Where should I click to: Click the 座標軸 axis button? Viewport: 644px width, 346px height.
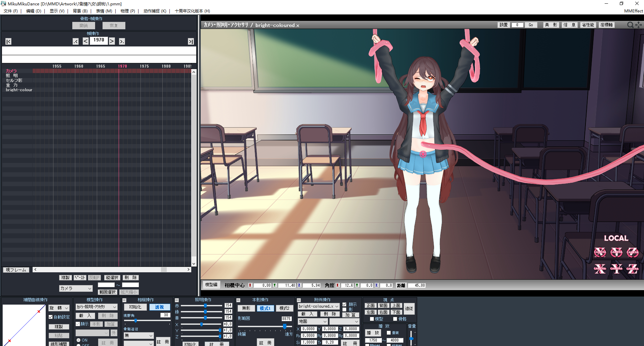607,25
